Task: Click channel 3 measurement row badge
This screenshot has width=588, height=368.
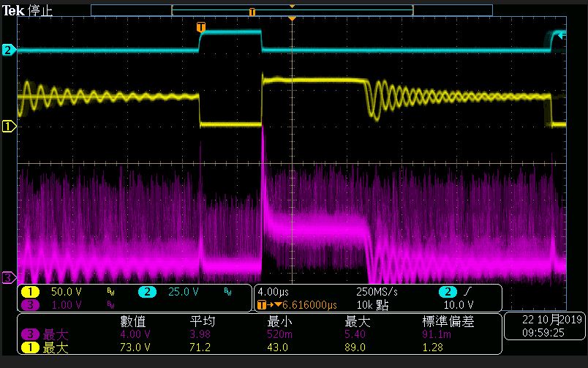Action: (x=31, y=334)
